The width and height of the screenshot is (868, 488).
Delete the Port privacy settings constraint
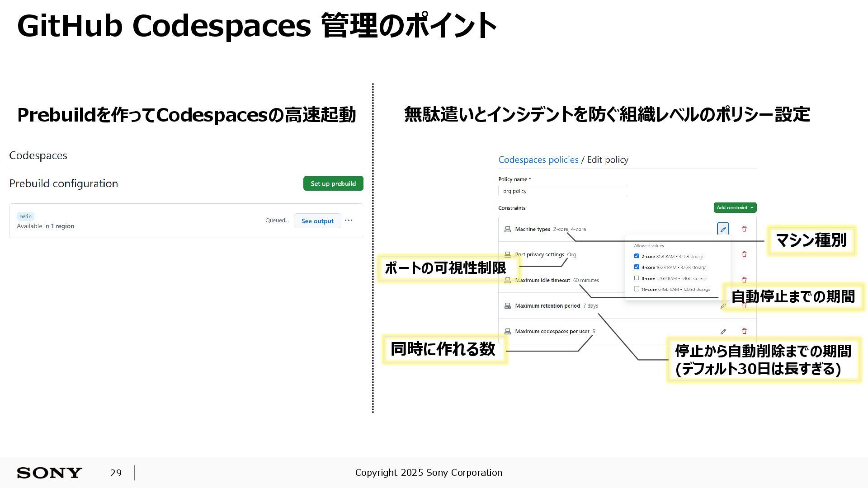click(744, 254)
